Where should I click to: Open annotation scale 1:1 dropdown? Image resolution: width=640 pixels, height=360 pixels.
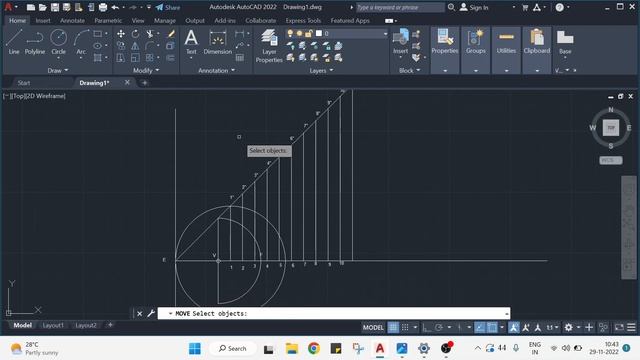553,327
